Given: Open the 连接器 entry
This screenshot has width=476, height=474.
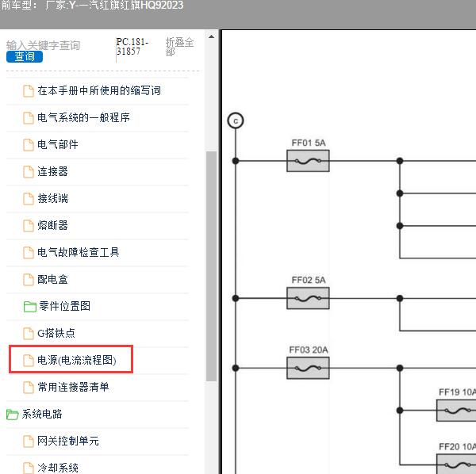Looking at the screenshot, I should click(52, 171).
